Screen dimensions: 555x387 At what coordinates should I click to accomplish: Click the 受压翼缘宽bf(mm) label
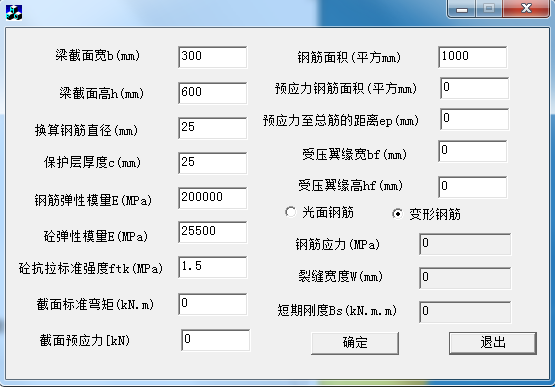[354, 154]
